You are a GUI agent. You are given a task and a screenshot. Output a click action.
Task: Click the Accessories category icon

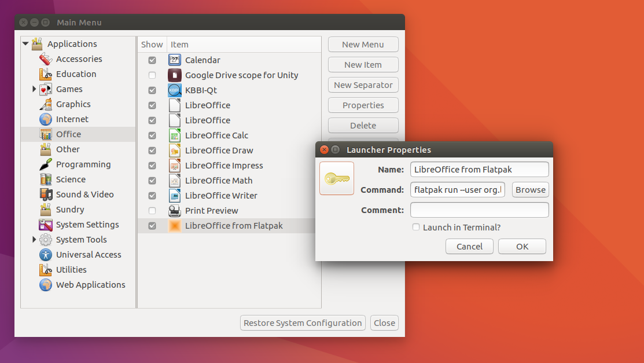(46, 59)
